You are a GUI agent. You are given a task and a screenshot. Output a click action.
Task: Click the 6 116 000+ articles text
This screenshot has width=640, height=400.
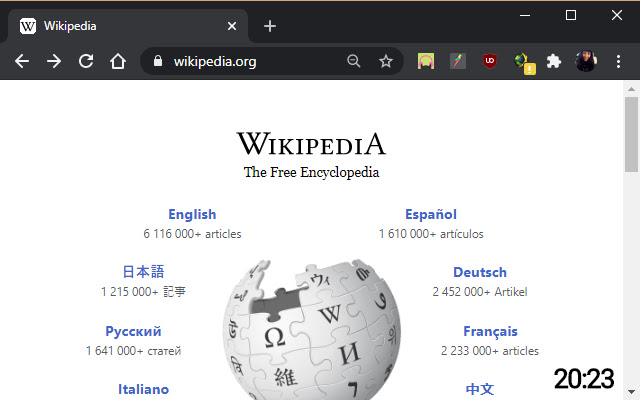tap(192, 234)
